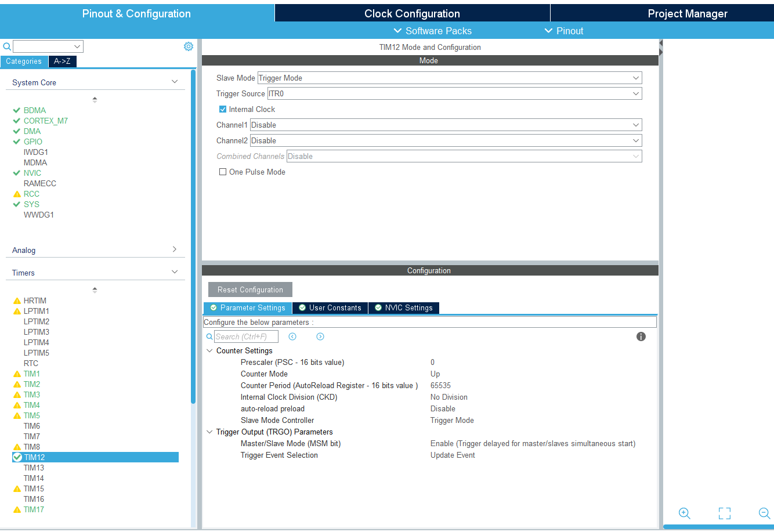Click the fit-to-screen frame icon
Screen dimensions: 774x532
(x=724, y=513)
